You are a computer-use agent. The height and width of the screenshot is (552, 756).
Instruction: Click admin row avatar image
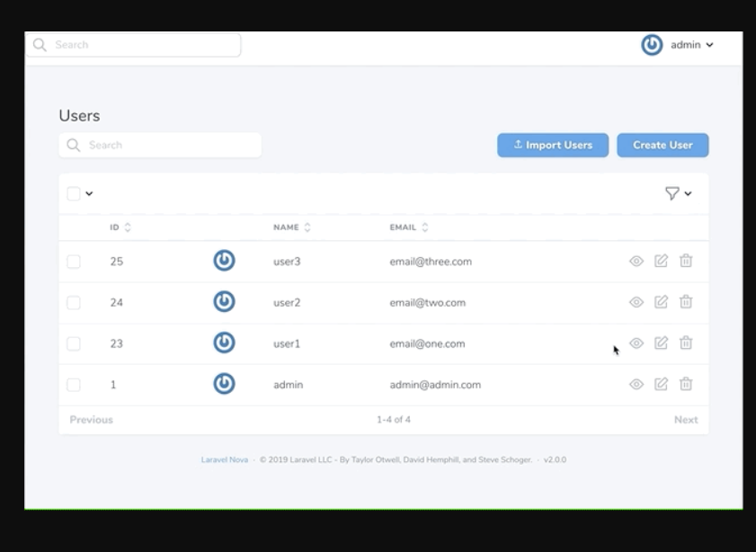[x=224, y=384]
